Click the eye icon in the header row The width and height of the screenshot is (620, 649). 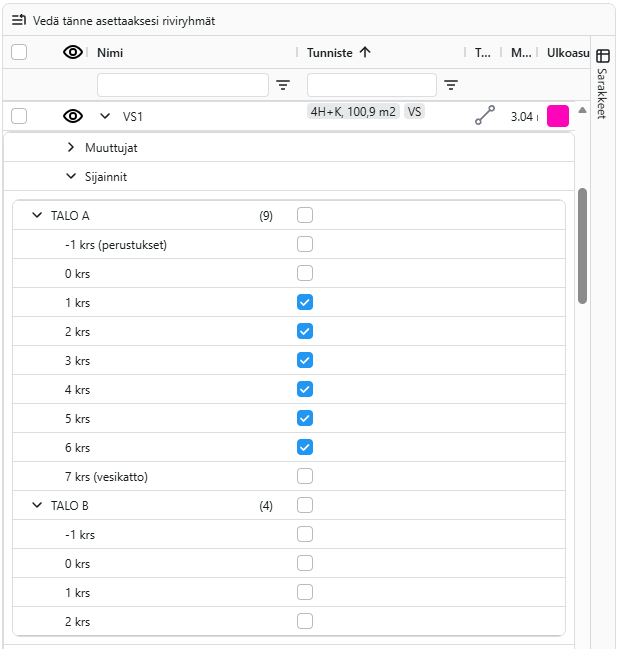72,53
